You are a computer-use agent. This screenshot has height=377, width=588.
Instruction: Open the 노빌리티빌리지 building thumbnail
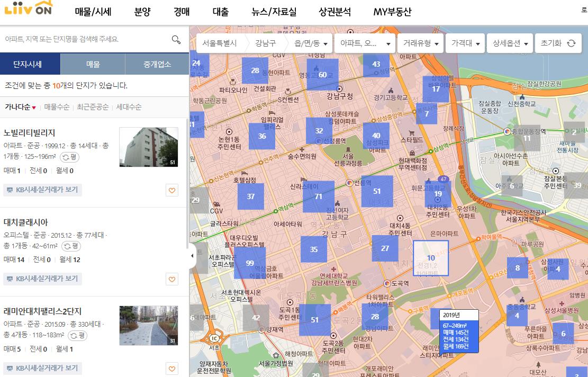(149, 147)
